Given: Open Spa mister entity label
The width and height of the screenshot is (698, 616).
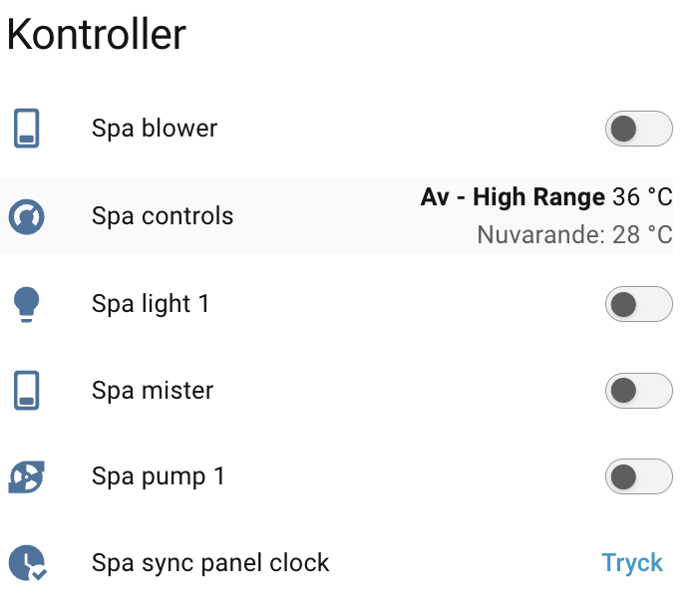Looking at the screenshot, I should (x=153, y=391).
